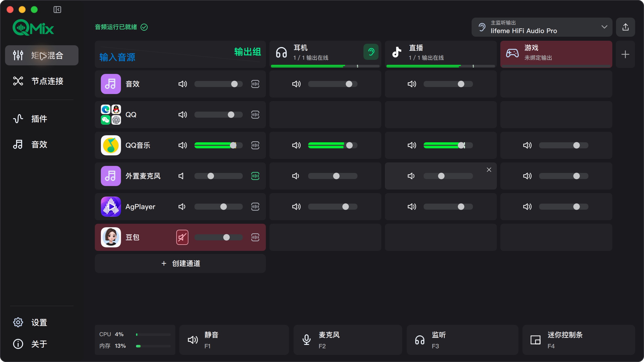Open 节点连接 in the sidebar
The width and height of the screenshot is (644, 362).
(42, 81)
